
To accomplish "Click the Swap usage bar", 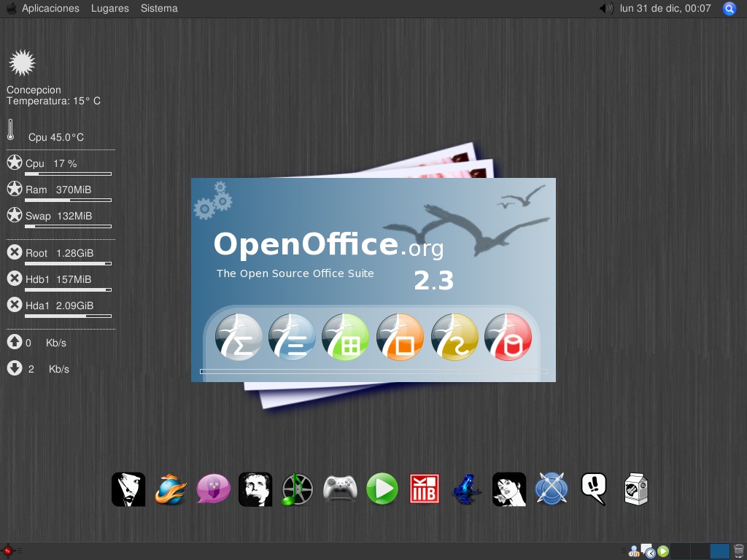I will 68,226.
